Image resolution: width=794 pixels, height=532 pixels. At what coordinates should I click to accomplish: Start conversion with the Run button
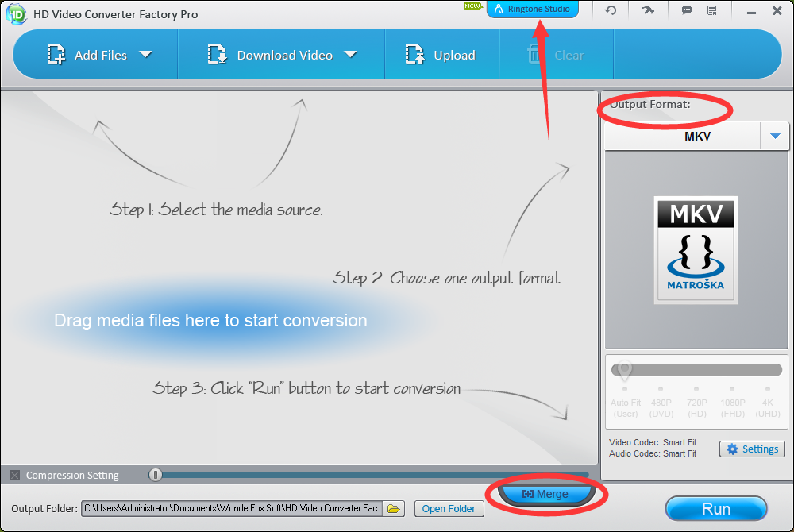(716, 509)
